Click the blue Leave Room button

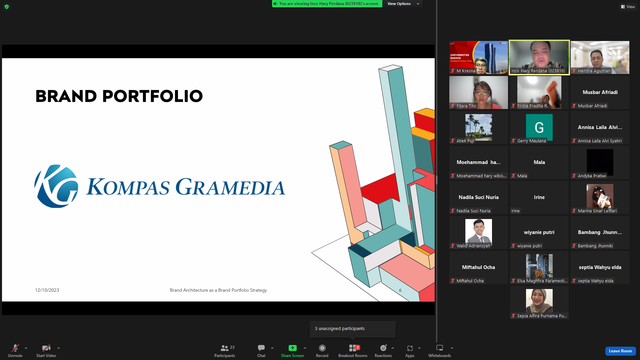[x=620, y=351]
